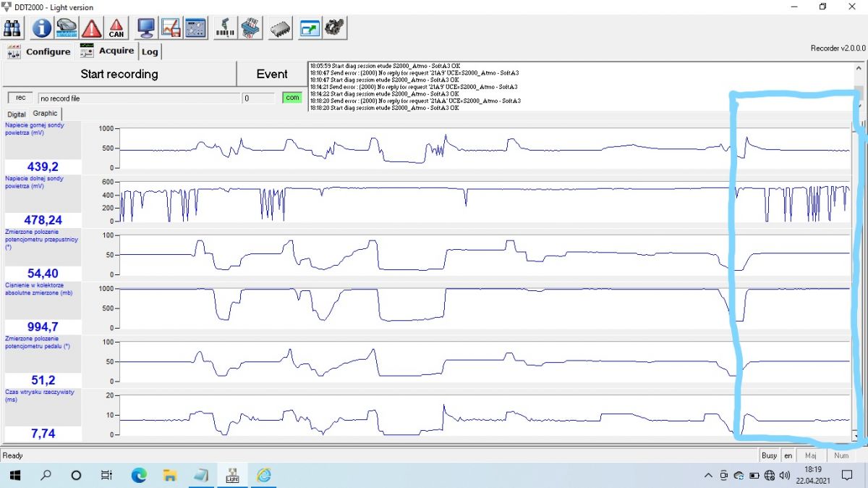The image size is (868, 488).
Task: Click the CAN warning icon
Action: (116, 28)
